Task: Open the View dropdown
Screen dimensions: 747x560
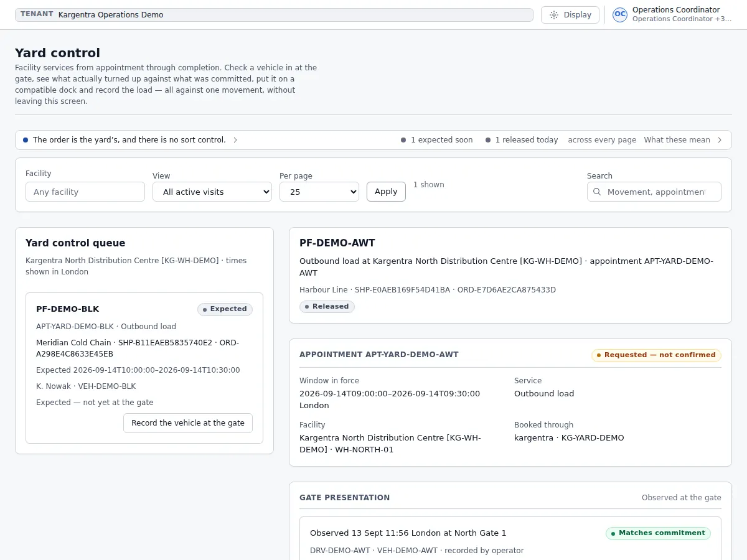Action: pos(212,192)
